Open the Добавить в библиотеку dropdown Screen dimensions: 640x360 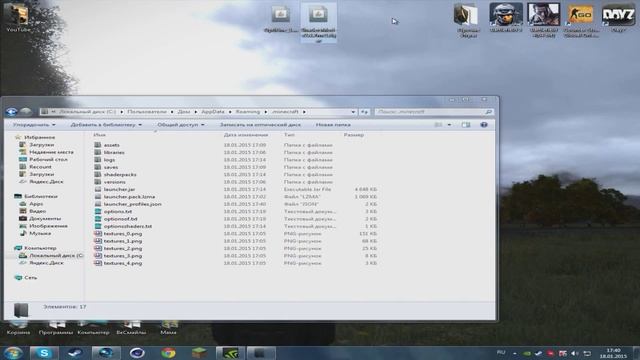click(x=106, y=125)
